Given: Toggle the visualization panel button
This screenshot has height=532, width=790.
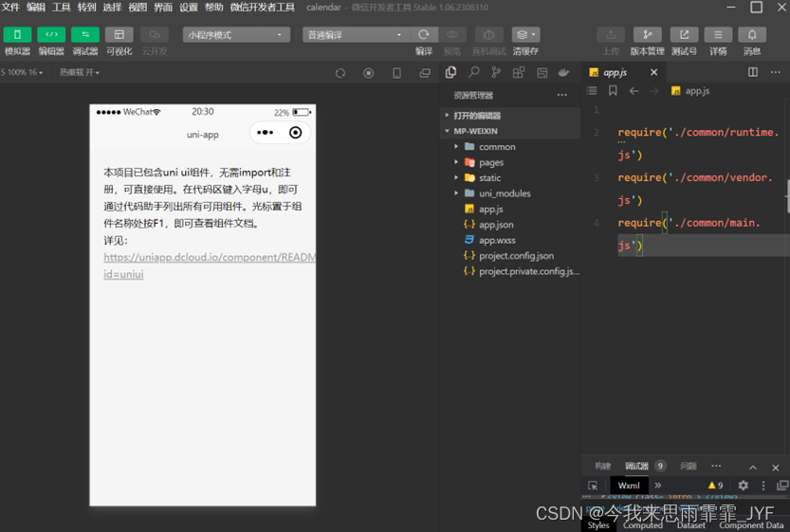Looking at the screenshot, I should (x=119, y=35).
